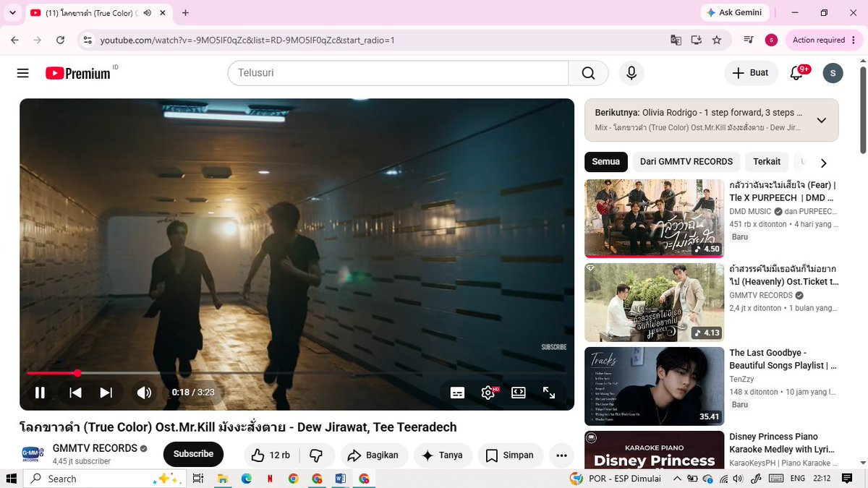Screen dimensions: 868x488
Task: Click DMD MUSIC channel name
Action: pyautogui.click(x=750, y=212)
